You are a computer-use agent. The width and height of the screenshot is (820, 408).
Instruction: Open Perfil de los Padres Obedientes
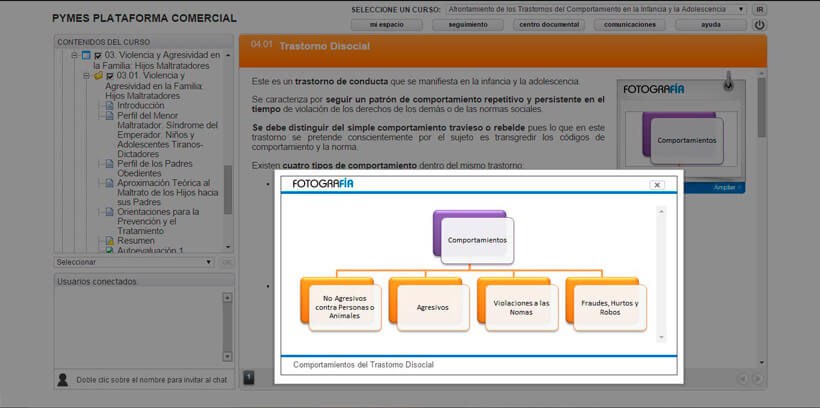[155, 168]
